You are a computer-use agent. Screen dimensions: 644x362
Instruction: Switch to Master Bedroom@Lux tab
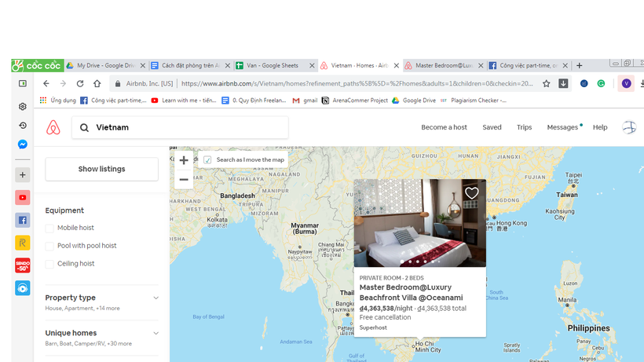tap(444, 66)
